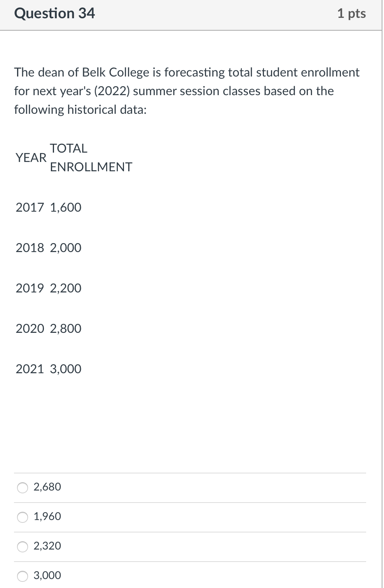
Task: Click the 2,800 enrollment value
Action: [66, 329]
